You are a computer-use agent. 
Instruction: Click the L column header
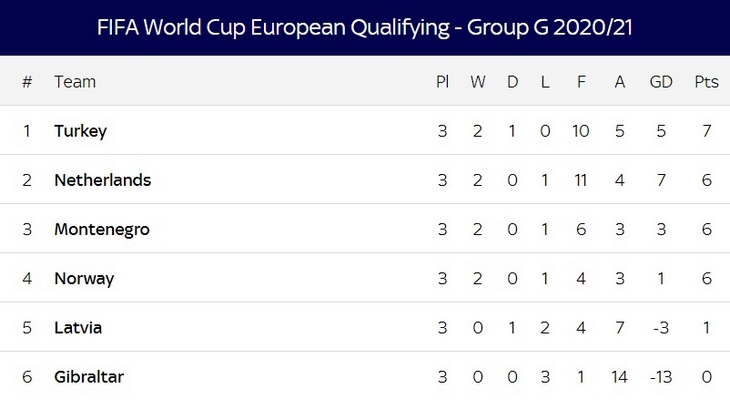545,82
